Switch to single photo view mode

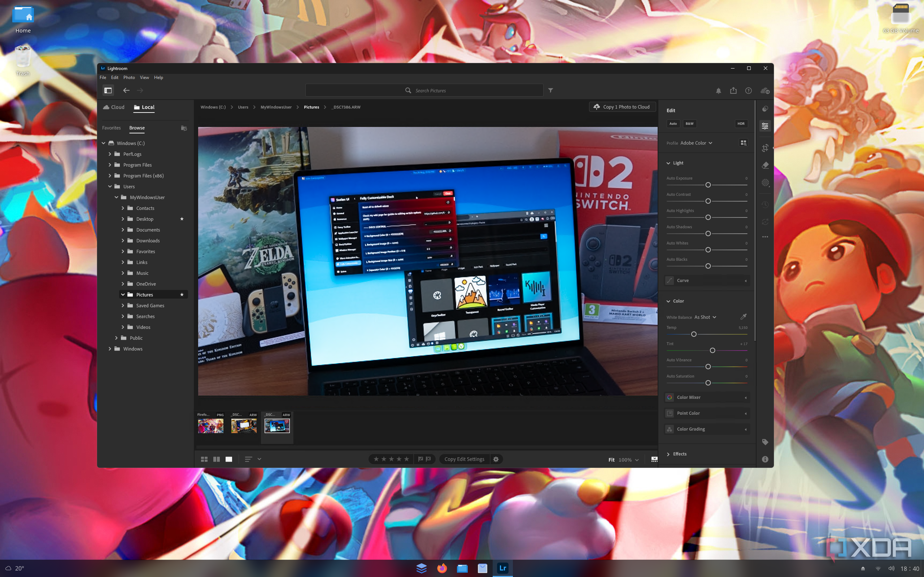click(229, 459)
